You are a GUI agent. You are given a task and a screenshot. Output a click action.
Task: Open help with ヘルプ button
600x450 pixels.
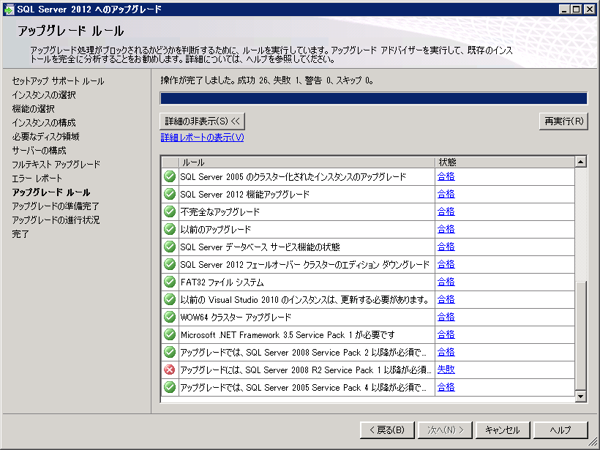click(561, 430)
